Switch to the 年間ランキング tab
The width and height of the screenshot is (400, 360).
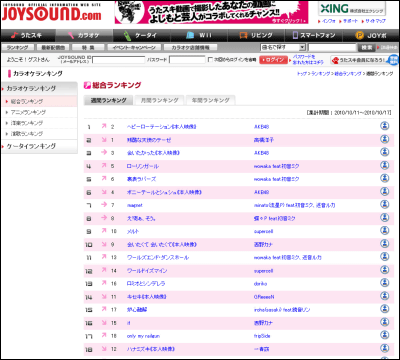(x=211, y=100)
